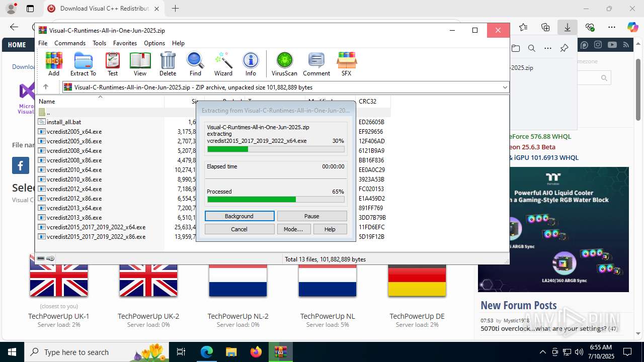
Task: Pause the extraction
Action: coord(312,216)
